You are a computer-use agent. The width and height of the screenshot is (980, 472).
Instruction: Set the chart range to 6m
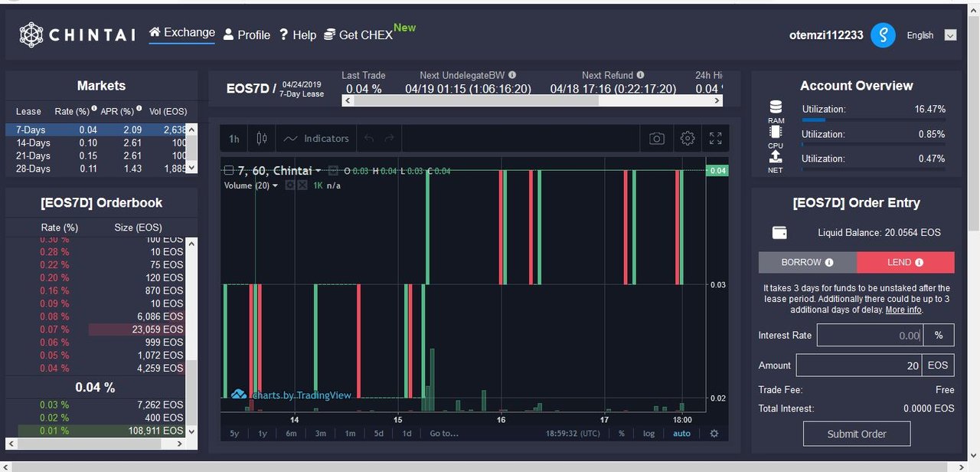[292, 434]
